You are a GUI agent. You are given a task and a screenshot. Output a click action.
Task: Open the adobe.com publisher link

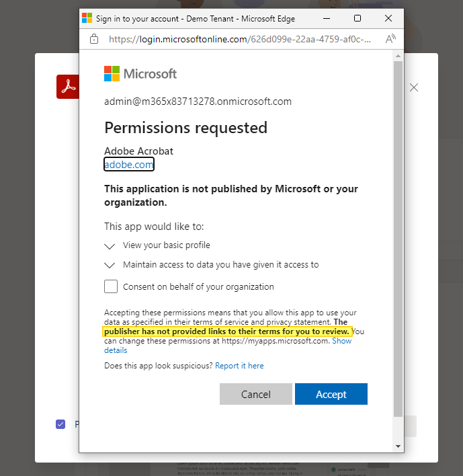[129, 164]
